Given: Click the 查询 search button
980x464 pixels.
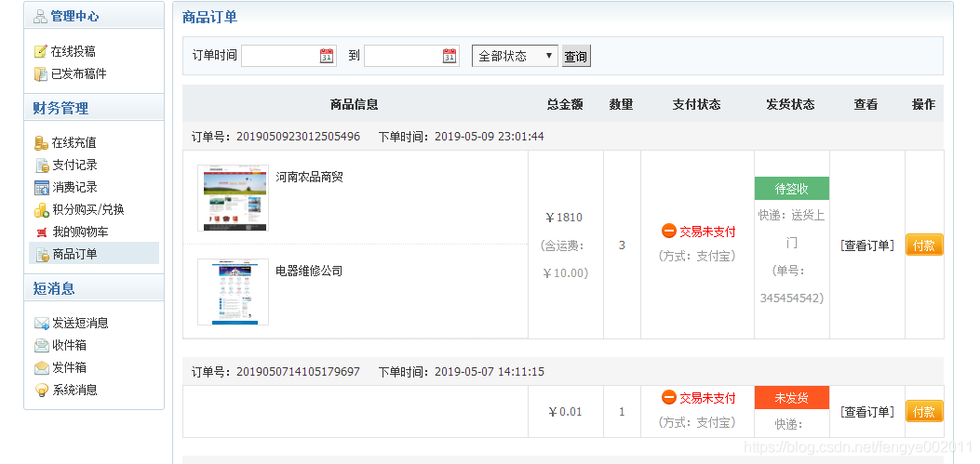Looking at the screenshot, I should [x=576, y=56].
